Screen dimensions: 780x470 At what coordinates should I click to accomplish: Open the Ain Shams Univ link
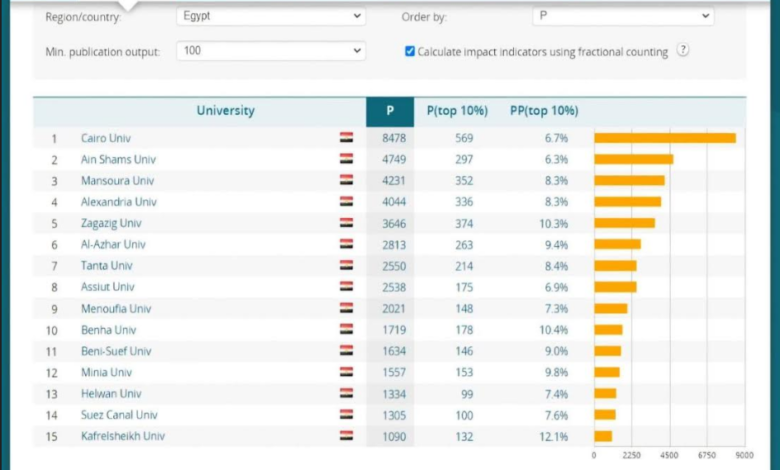click(118, 160)
